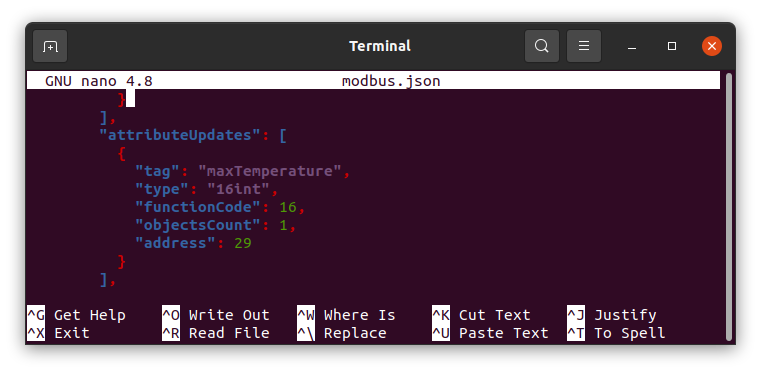Screen dimensions: 761x373
Task: Close the Terminal with the orange X
Action: coord(711,47)
